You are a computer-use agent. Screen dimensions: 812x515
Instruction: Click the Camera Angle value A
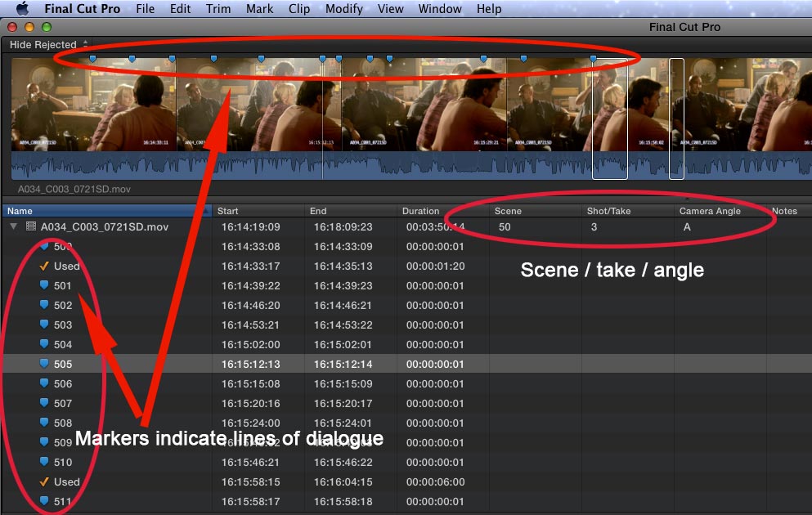coord(687,226)
